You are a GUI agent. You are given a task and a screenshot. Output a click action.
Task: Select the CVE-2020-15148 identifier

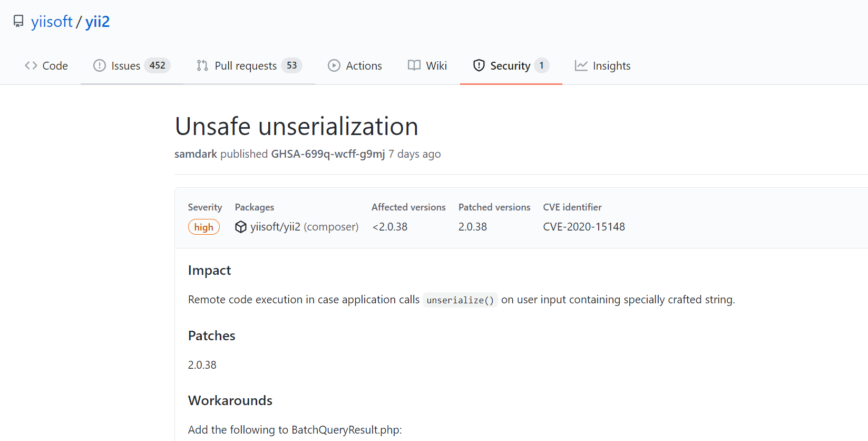(584, 227)
